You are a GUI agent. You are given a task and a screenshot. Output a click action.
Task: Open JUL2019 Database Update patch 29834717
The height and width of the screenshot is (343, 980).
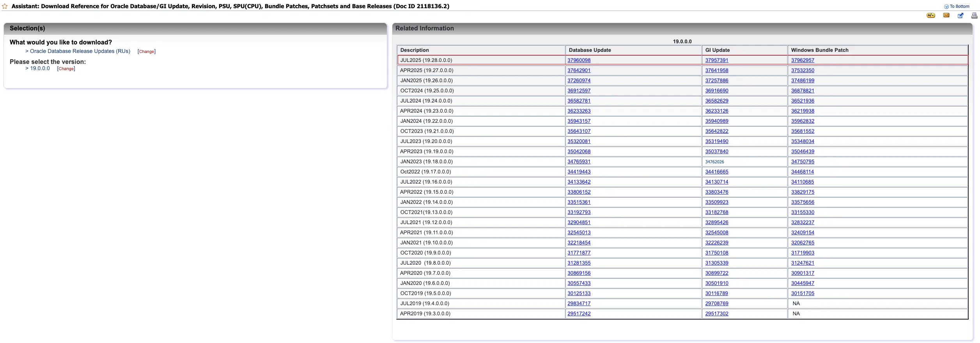(579, 303)
